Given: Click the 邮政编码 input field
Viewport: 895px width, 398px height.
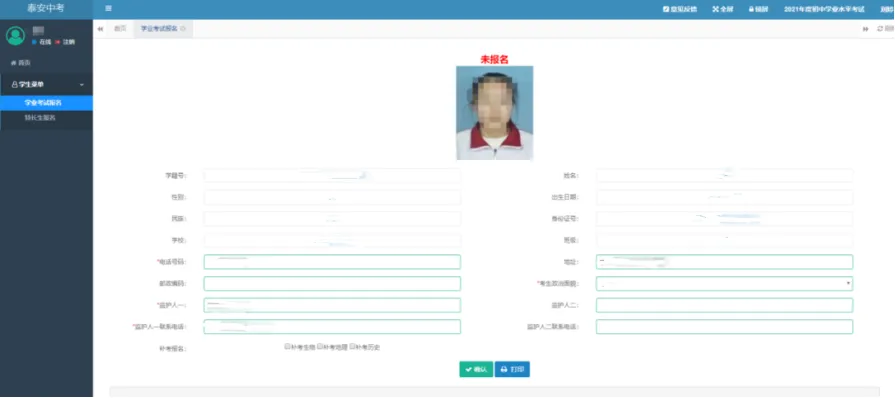Looking at the screenshot, I should 332,284.
